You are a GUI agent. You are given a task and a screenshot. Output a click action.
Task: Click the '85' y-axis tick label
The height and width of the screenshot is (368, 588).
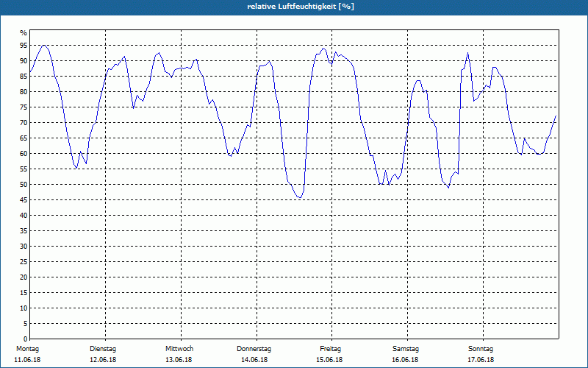pos(24,77)
